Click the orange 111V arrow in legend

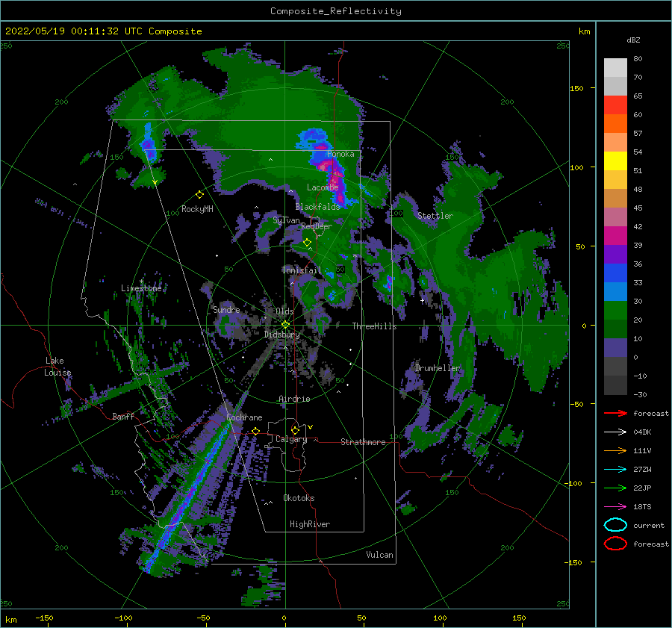[x=615, y=450]
